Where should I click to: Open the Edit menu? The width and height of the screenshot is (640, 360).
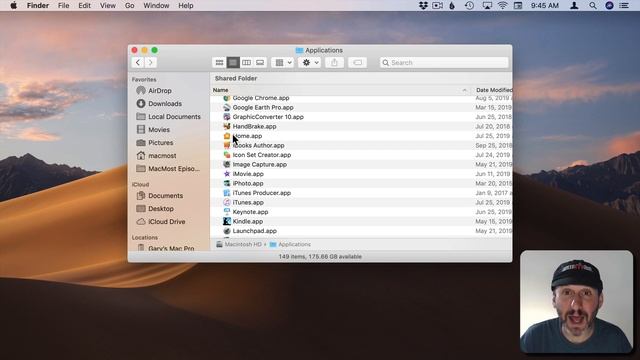point(84,6)
